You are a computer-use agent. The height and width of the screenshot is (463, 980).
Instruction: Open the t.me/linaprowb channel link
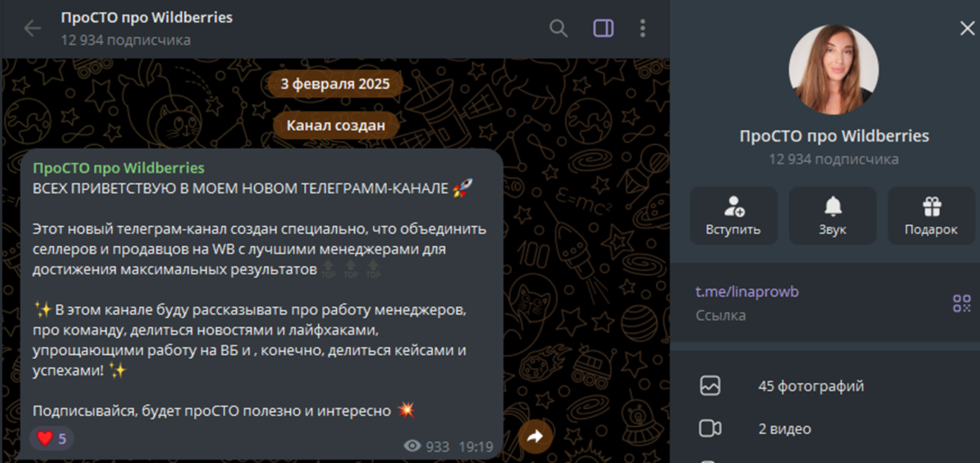(x=747, y=292)
